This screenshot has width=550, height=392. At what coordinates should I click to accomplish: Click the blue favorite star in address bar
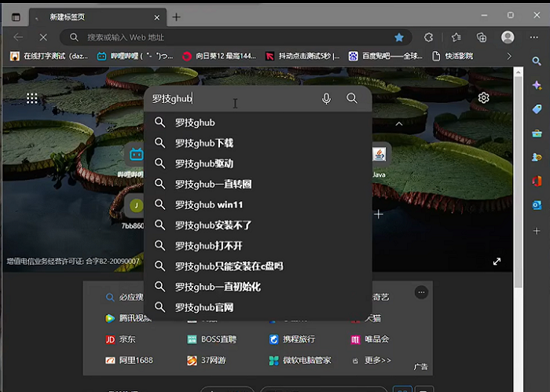pos(399,37)
